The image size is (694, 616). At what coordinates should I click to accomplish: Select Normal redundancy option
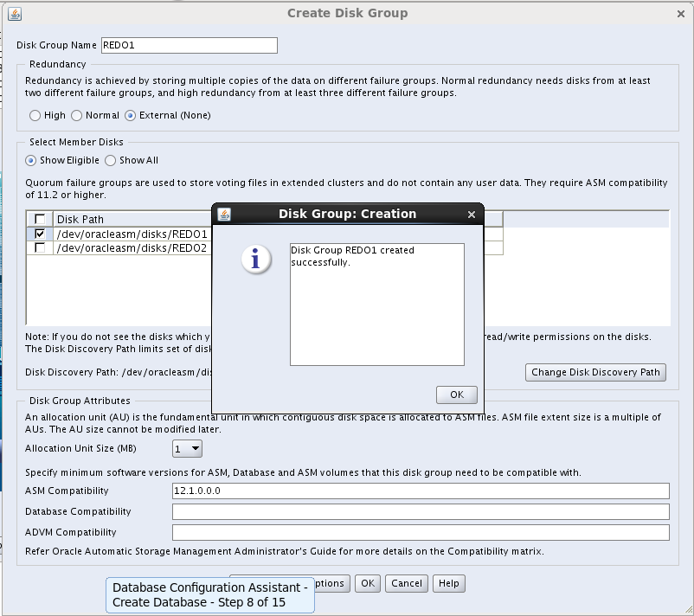click(76, 116)
